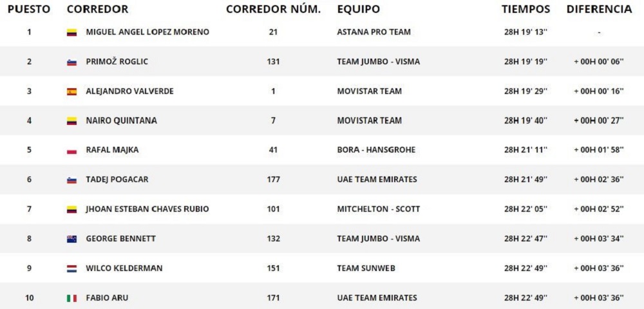Click the Italian flag beside Fabio Aru
This screenshot has width=644, height=309.
point(71,298)
